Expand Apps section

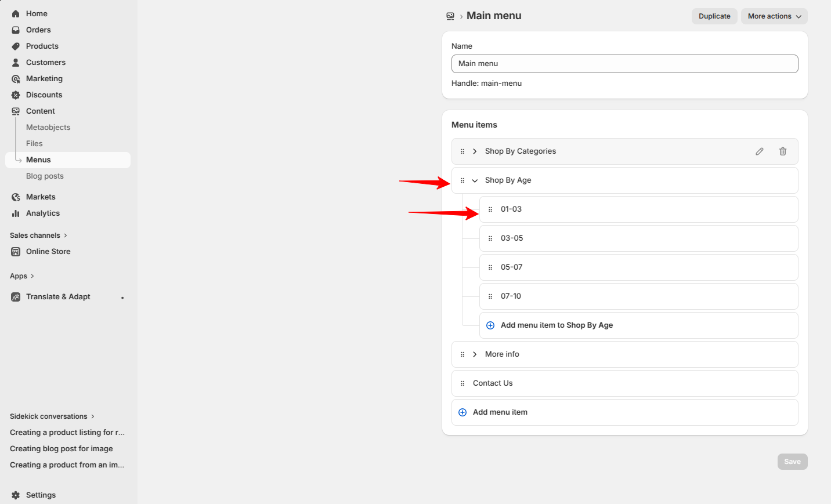pyautogui.click(x=22, y=276)
